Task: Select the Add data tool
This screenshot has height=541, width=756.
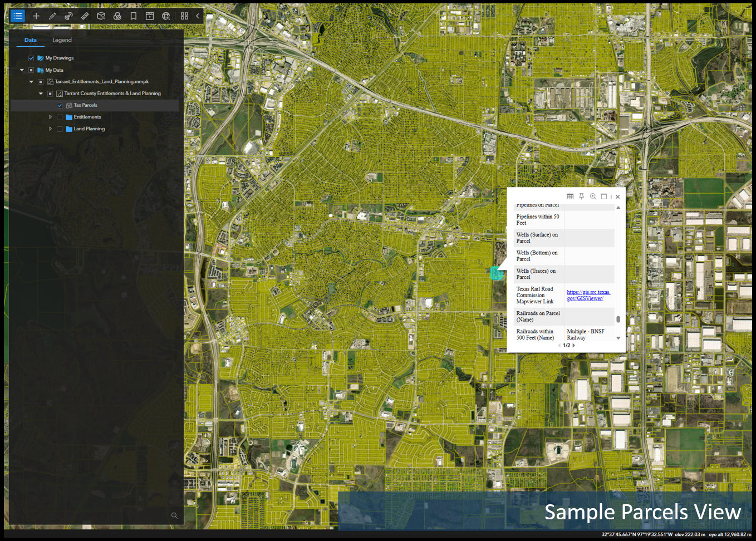Action: [36, 16]
